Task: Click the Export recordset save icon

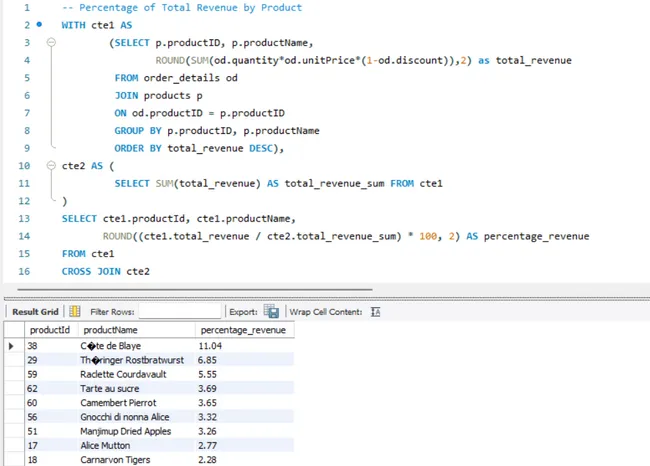Action: [272, 311]
